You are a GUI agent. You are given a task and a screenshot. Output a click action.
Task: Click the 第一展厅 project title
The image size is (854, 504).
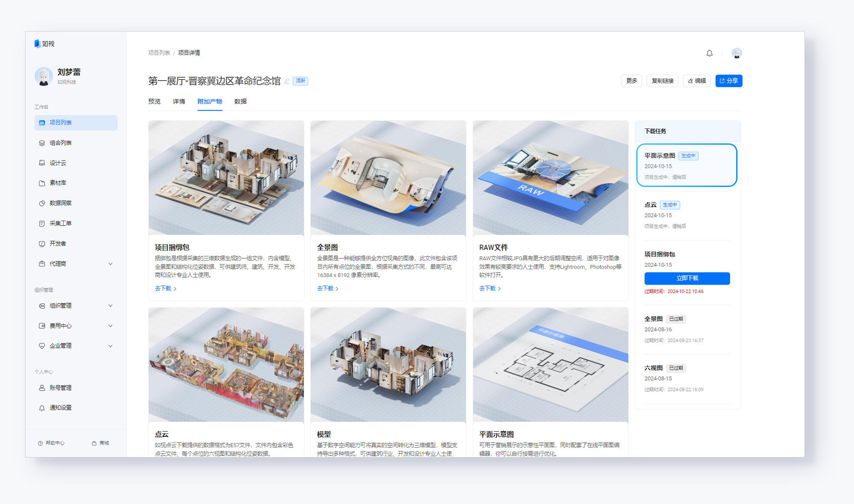(x=214, y=81)
